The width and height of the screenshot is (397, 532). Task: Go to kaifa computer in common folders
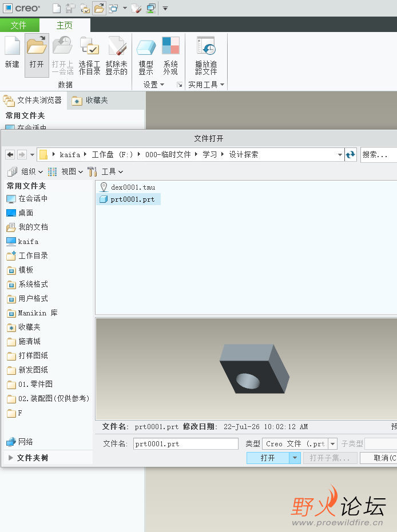tap(22, 241)
